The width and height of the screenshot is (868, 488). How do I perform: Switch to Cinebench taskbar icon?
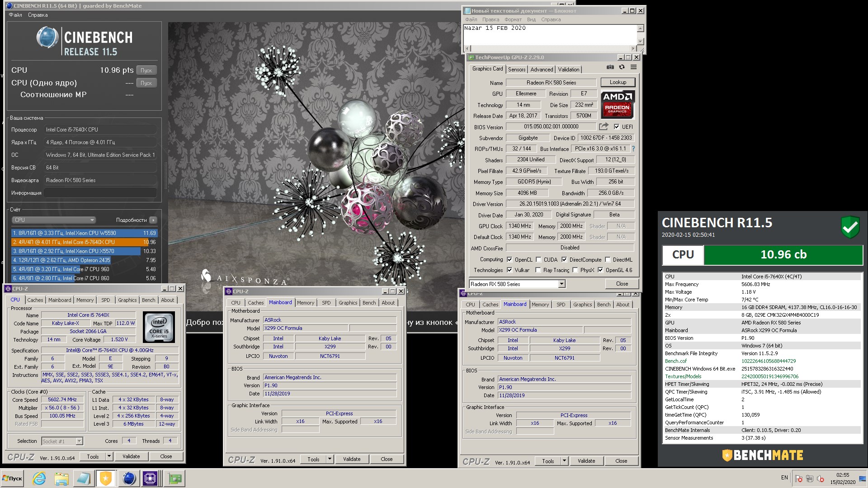[128, 478]
